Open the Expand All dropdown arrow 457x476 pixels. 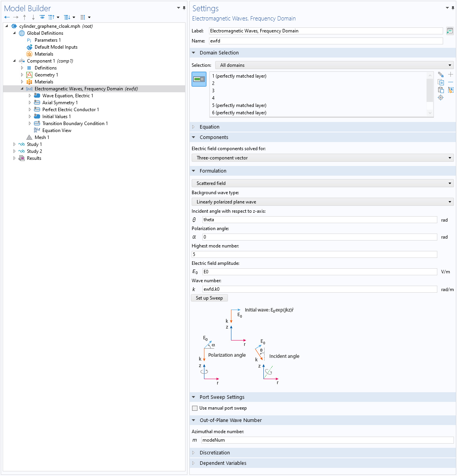tap(74, 17)
